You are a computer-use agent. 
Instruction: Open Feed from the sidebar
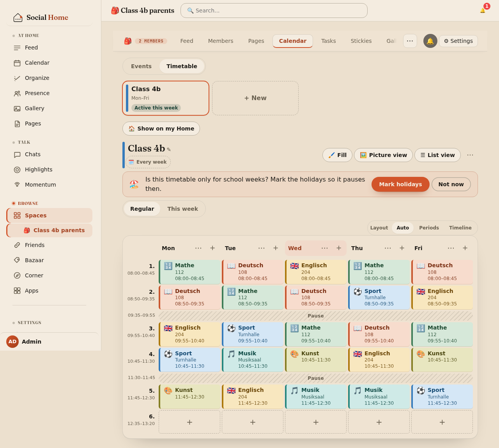tap(49, 48)
